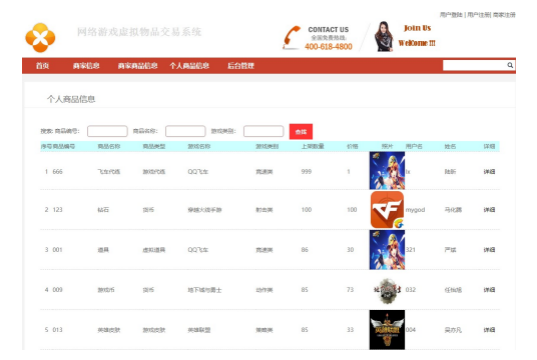Click the username 032 cell

point(411,290)
